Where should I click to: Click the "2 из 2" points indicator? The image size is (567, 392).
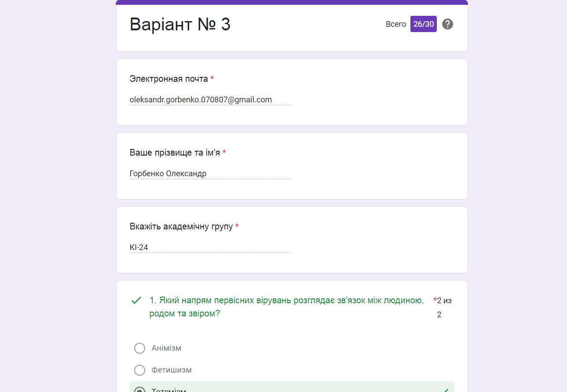coord(443,307)
